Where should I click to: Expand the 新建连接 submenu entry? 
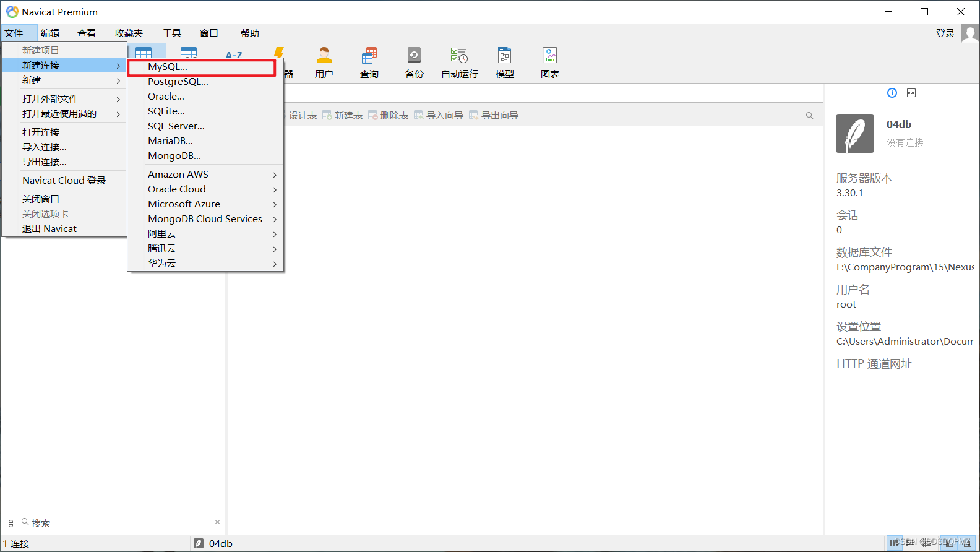pyautogui.click(x=65, y=66)
